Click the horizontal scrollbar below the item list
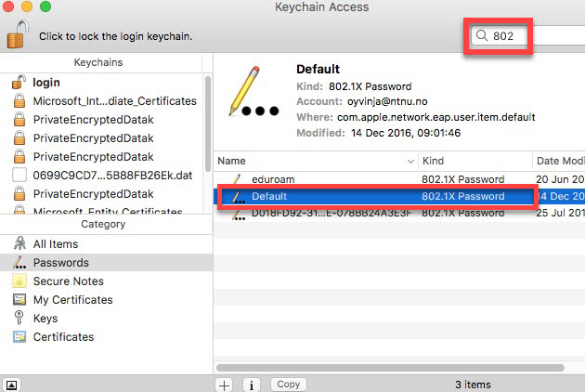The image size is (585, 392). coord(390,368)
